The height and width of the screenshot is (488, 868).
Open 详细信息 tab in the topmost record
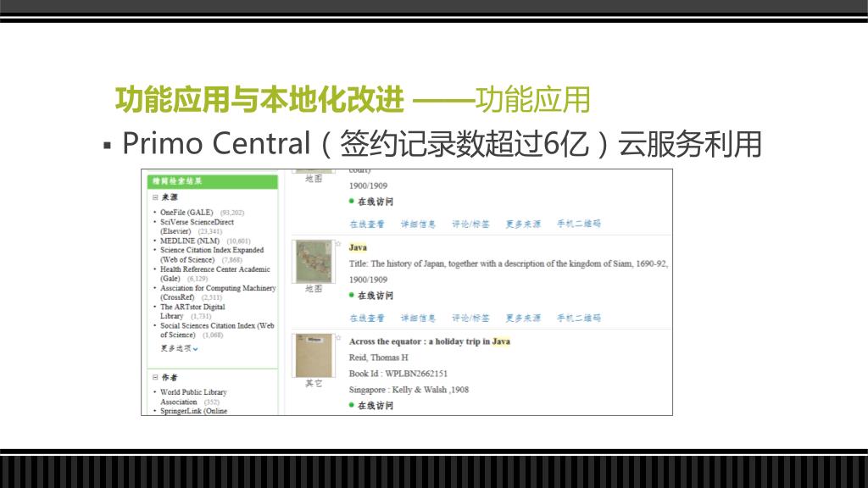click(418, 224)
